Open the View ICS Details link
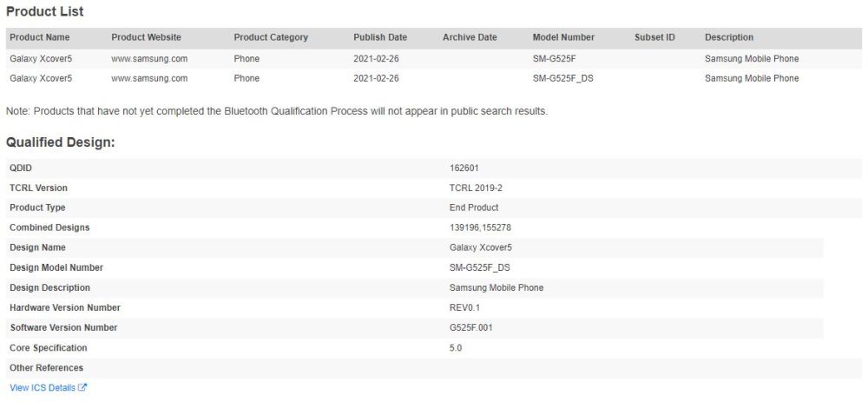 [x=43, y=388]
